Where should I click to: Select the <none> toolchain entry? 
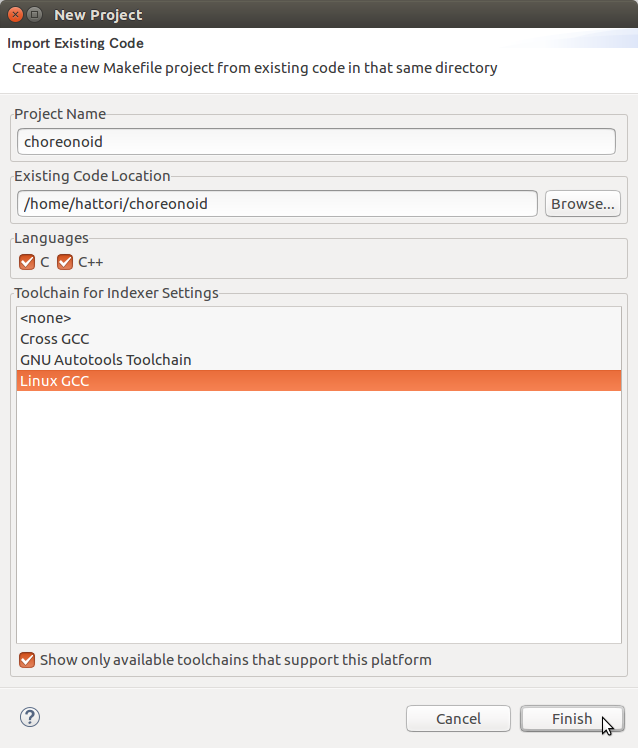46,318
